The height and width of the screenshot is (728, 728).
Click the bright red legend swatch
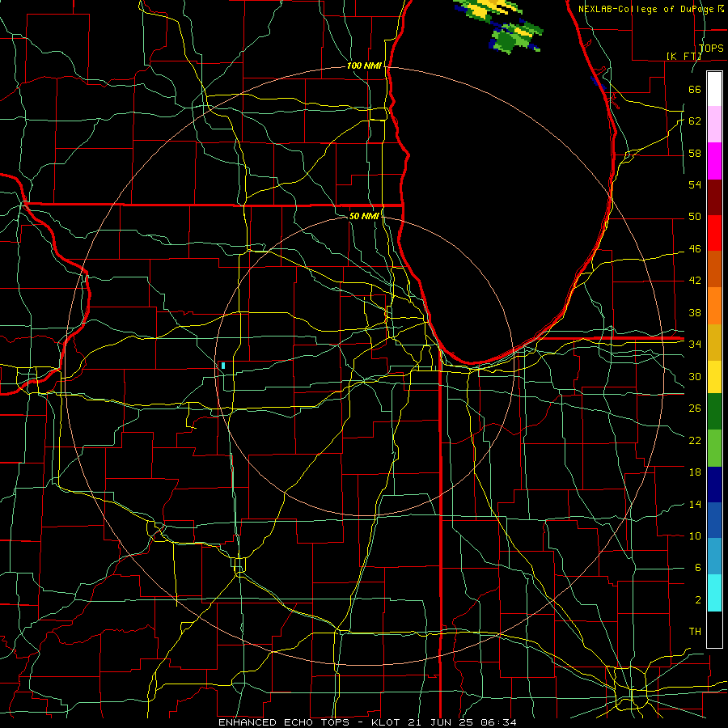714,233
